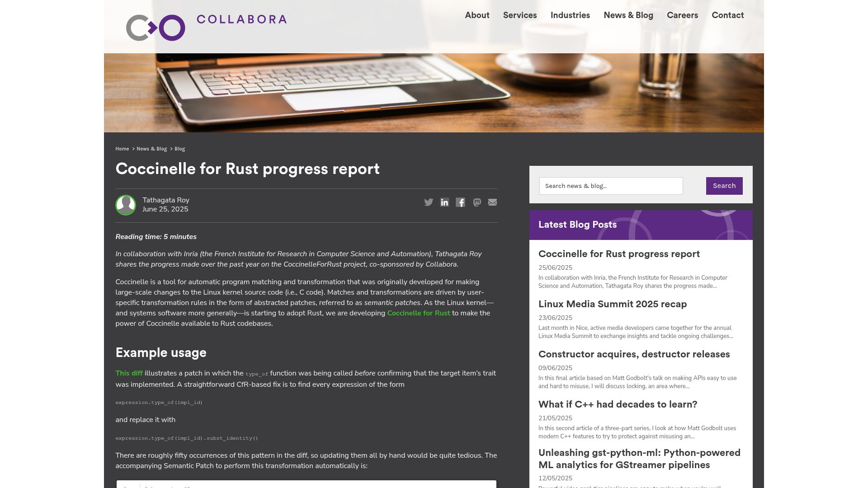This screenshot has width=868, height=488.
Task: Click the Example usage heading
Action: coord(161,352)
